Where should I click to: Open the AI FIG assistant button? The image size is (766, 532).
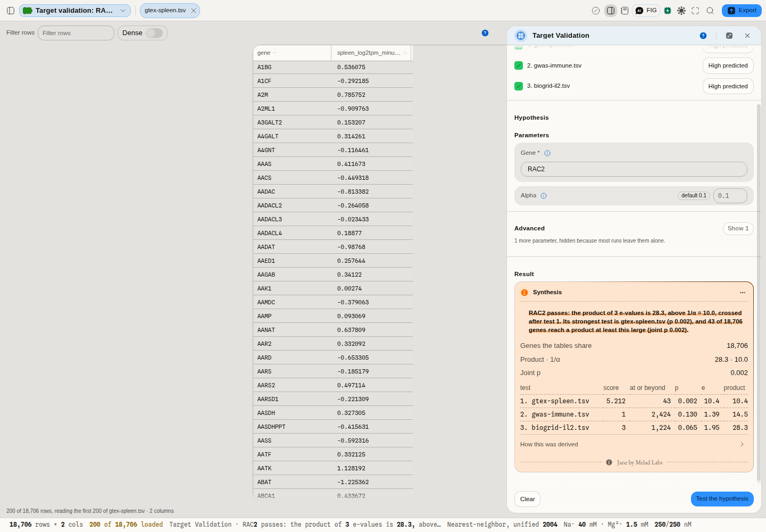pos(646,11)
